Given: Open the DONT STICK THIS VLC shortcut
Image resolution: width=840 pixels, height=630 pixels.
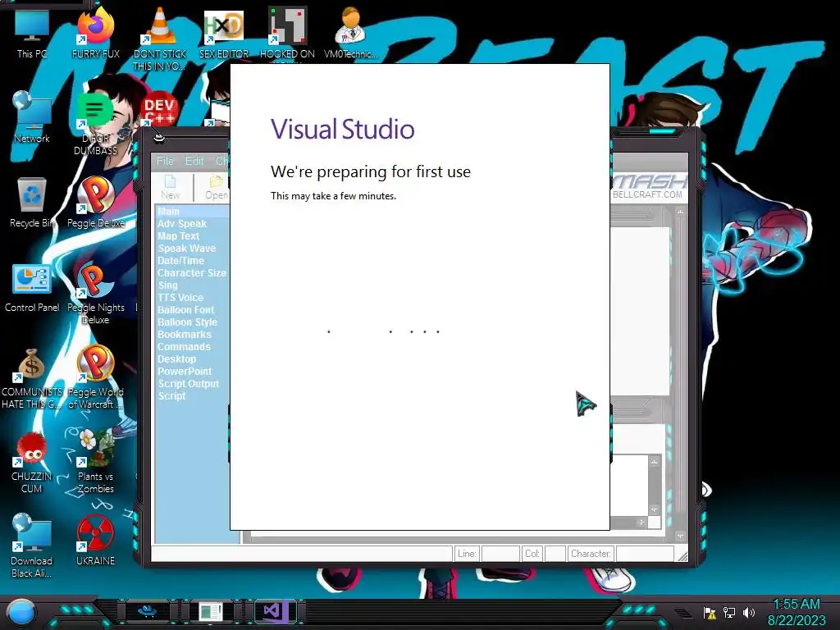Looking at the screenshot, I should [160, 38].
